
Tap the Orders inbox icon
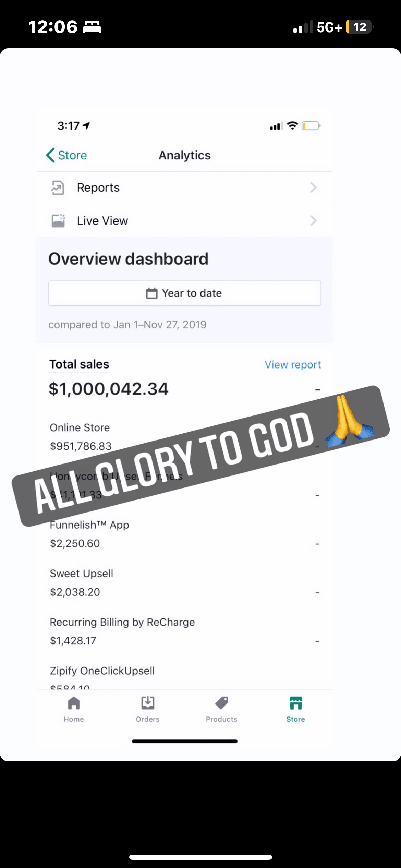pos(148,703)
